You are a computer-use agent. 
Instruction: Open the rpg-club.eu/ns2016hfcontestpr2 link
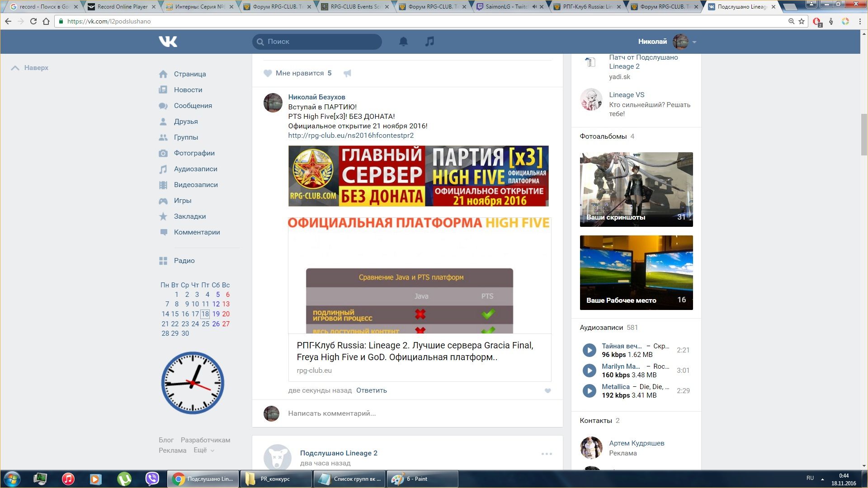coord(351,136)
